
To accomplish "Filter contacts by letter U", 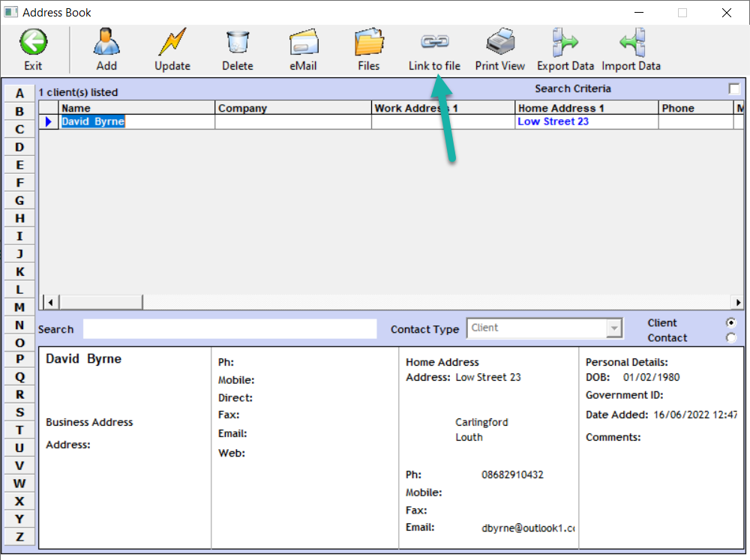I will [x=19, y=448].
